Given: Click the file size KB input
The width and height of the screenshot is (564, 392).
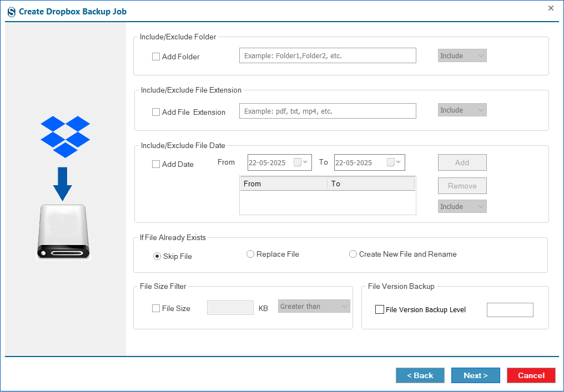Looking at the screenshot, I should [x=230, y=308].
